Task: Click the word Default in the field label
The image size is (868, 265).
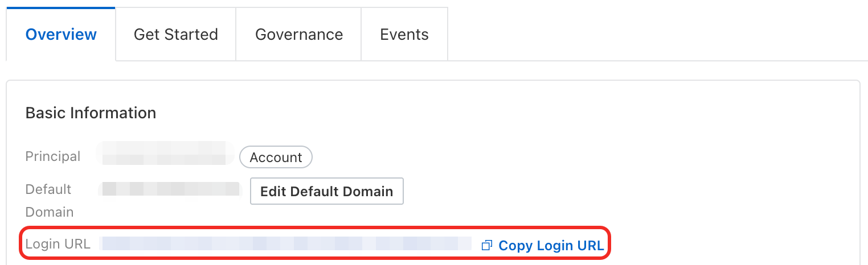Action: tap(48, 189)
